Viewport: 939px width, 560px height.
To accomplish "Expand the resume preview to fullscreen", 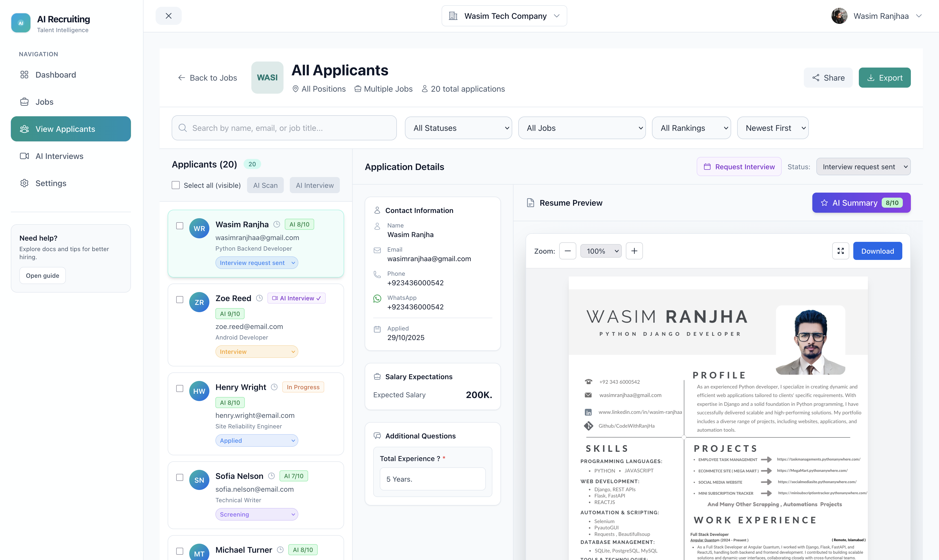I will pos(840,251).
